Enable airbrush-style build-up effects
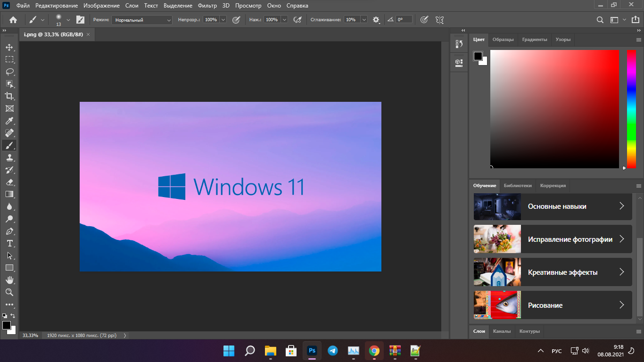Screen dimensions: 644x362 [x=297, y=20]
